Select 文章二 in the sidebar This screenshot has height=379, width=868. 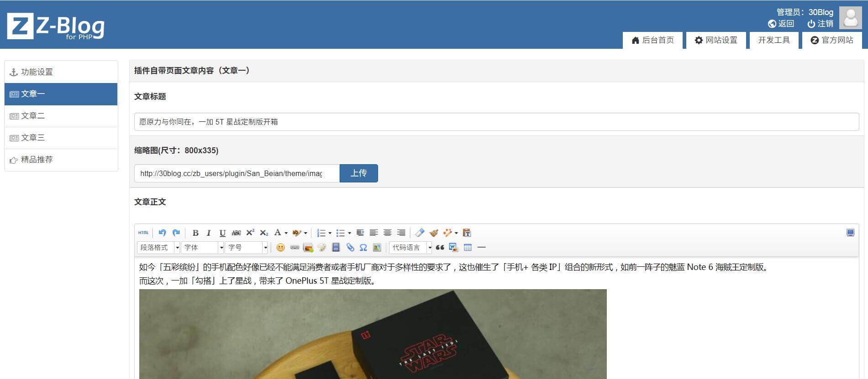coord(61,116)
